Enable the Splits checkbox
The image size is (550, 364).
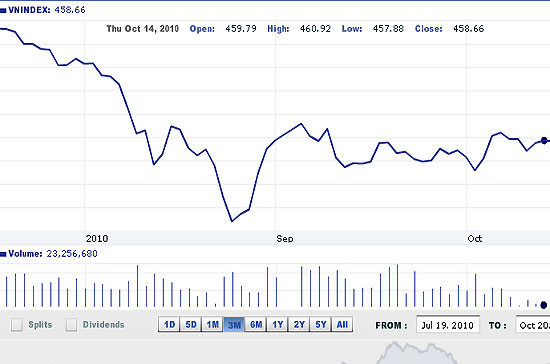pyautogui.click(x=16, y=325)
